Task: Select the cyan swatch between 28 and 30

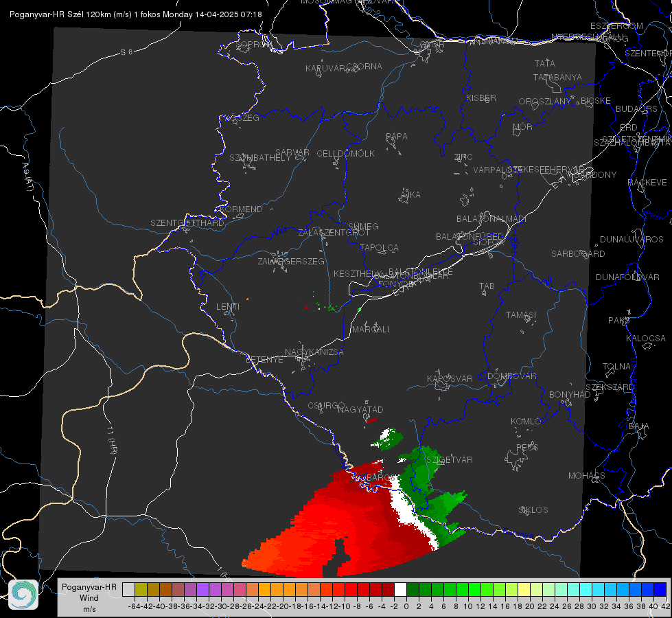Action: [586, 589]
